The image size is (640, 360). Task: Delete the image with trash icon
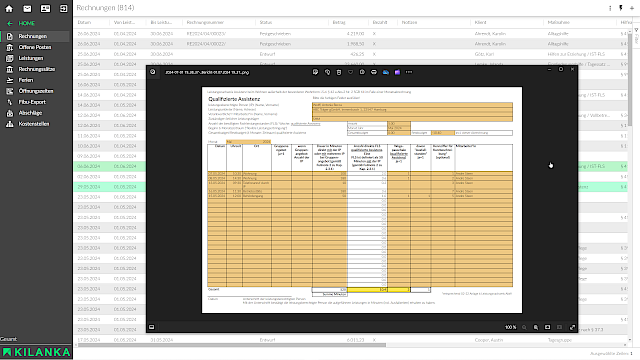pos(339,72)
